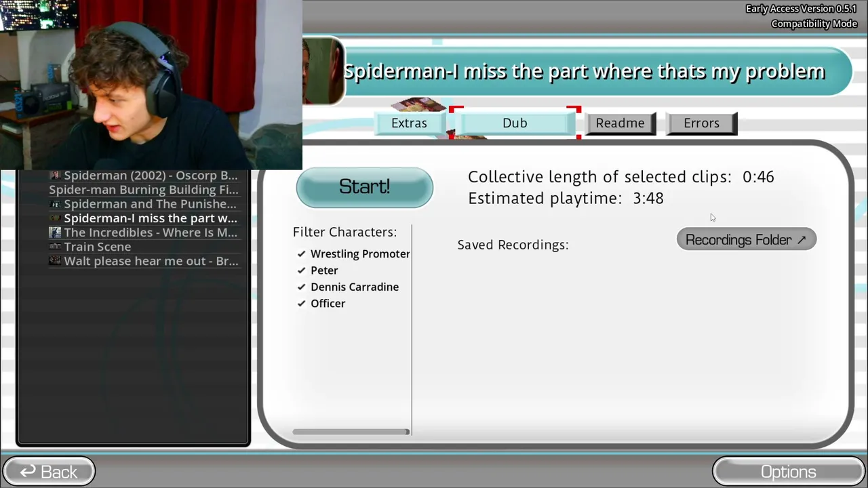
Task: Click the "Estimated playtime: 3:48" text
Action: [x=566, y=199]
